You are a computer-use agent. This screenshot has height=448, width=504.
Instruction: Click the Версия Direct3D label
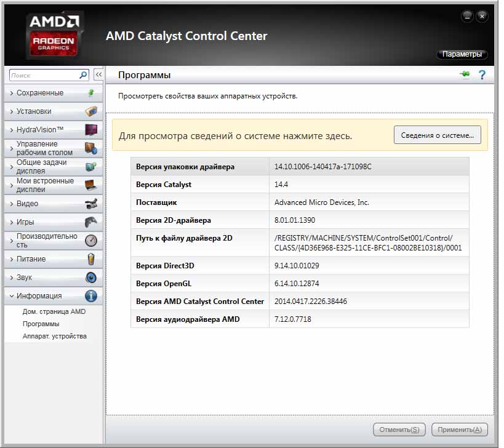(165, 266)
